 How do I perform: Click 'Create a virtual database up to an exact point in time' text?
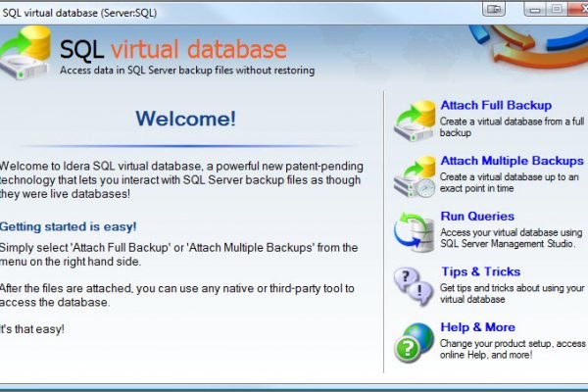510,182
